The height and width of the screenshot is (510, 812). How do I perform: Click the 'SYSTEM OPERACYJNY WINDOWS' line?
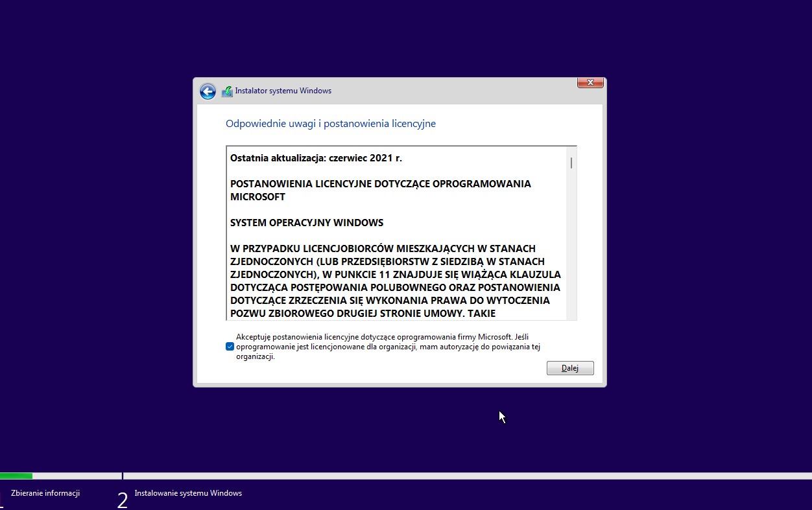pyautogui.click(x=306, y=223)
